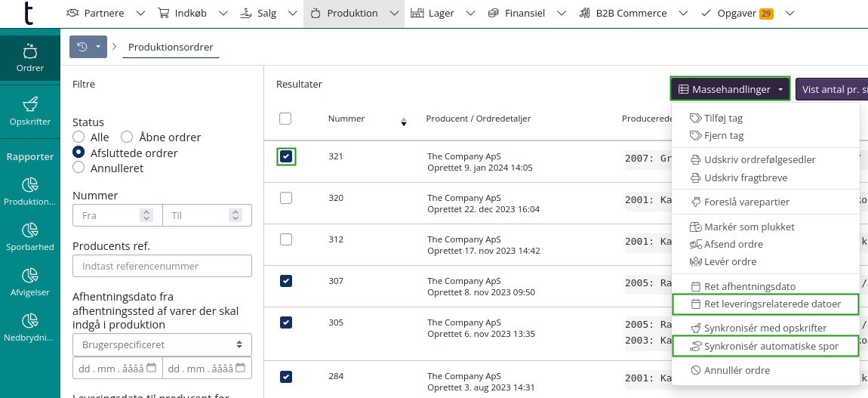Uncheck the checkbox for order 321

[x=285, y=156]
